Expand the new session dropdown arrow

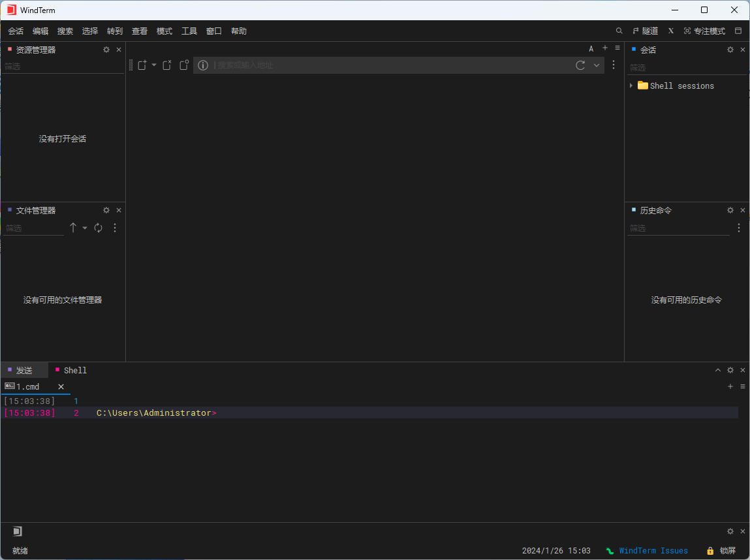[154, 65]
